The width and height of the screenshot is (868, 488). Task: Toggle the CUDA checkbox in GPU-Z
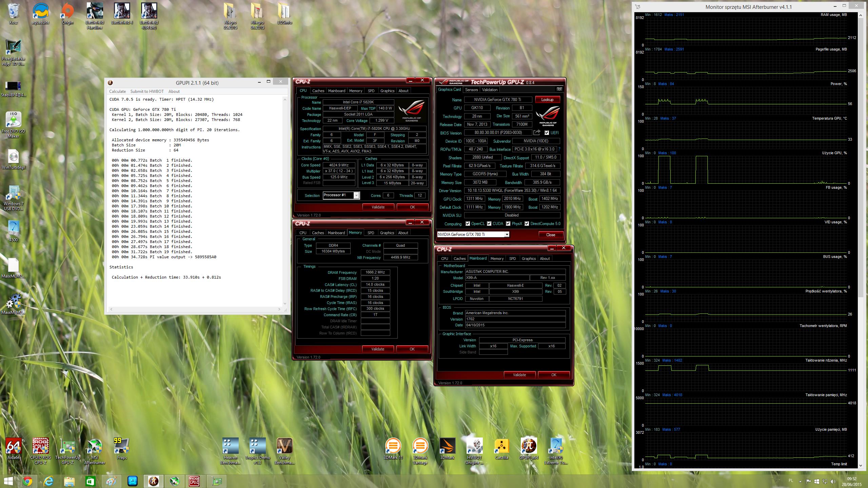489,224
